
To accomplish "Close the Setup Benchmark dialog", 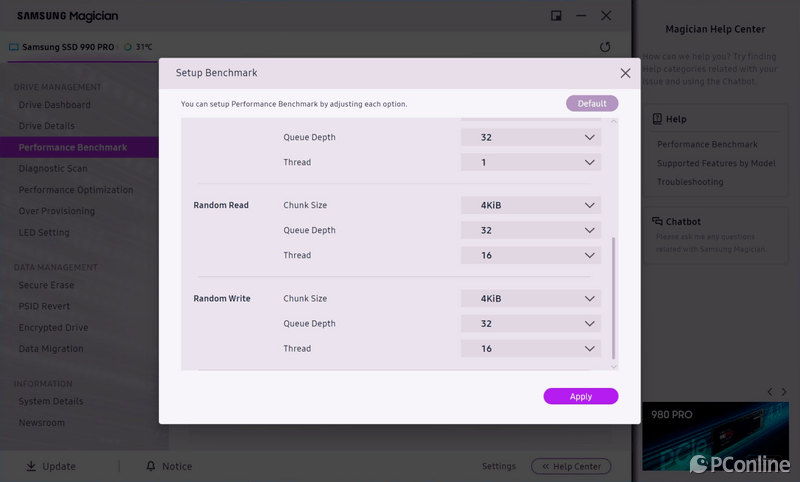I will pyautogui.click(x=625, y=73).
